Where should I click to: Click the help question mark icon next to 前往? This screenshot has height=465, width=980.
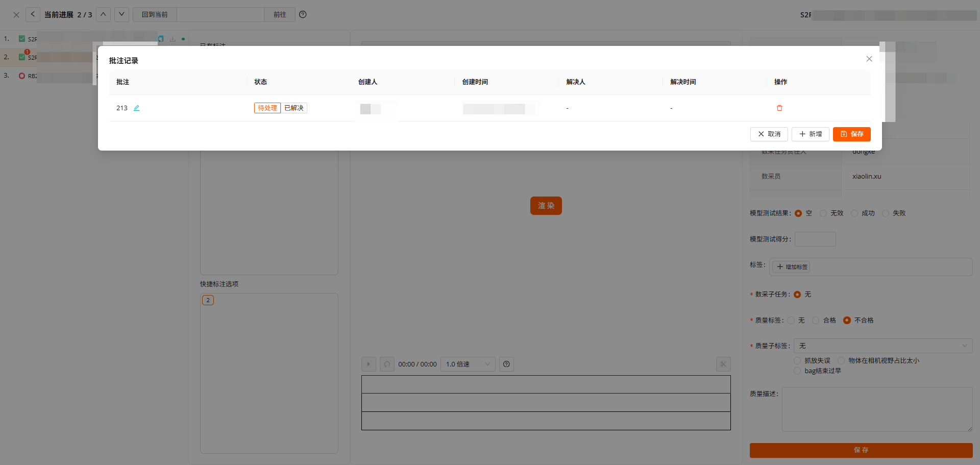[x=303, y=15]
